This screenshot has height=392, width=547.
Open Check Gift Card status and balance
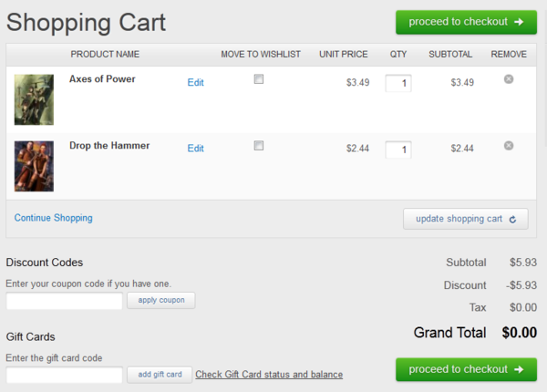tap(269, 375)
